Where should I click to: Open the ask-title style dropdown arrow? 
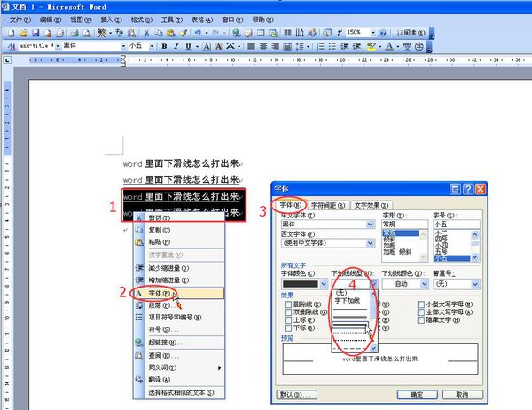coord(58,46)
